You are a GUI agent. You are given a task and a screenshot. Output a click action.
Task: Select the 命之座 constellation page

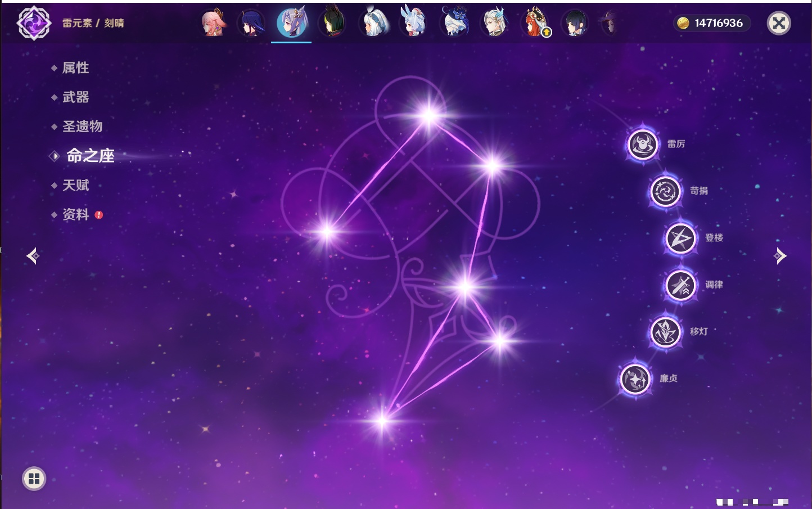(90, 156)
